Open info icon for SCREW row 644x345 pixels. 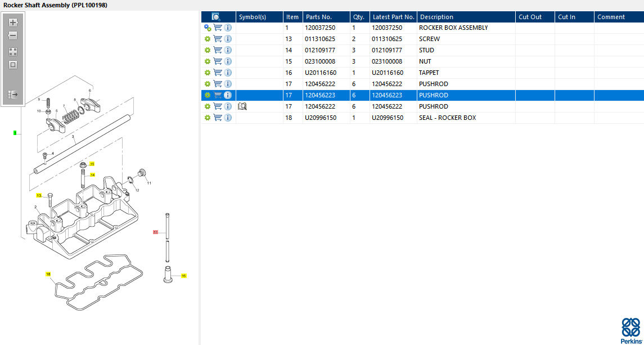pos(228,39)
